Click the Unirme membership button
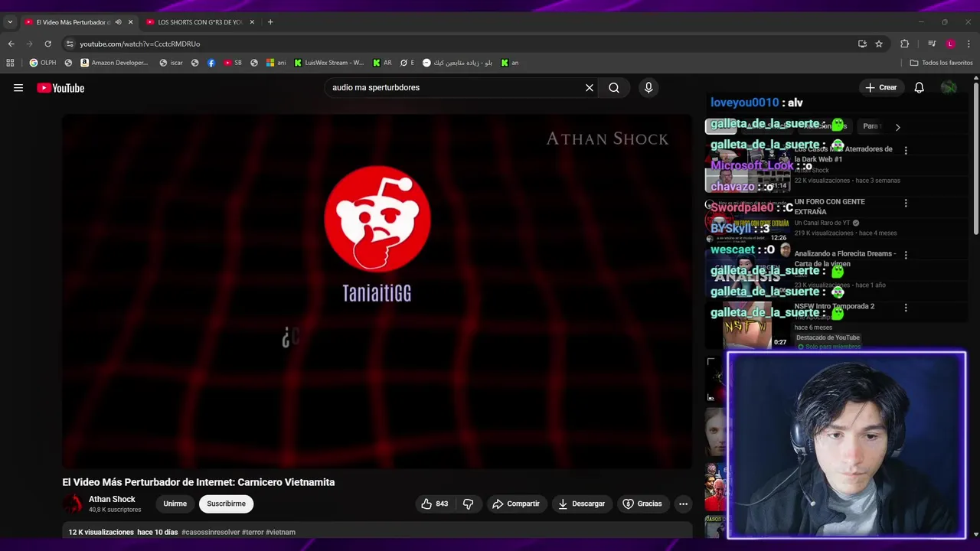 click(175, 504)
